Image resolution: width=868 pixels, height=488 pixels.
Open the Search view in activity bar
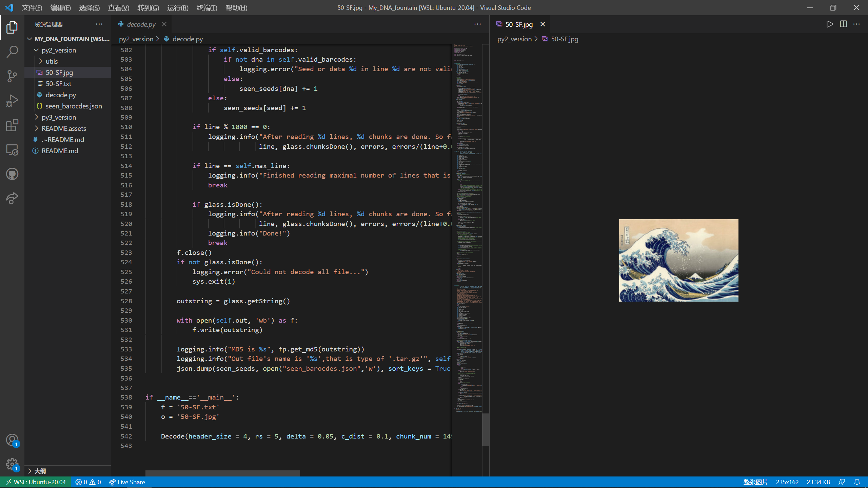point(12,52)
